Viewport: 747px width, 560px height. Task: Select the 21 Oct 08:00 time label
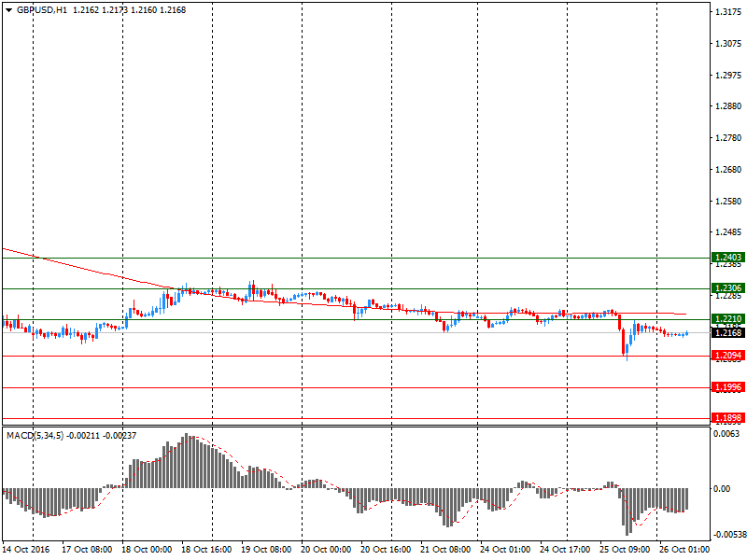click(x=445, y=550)
